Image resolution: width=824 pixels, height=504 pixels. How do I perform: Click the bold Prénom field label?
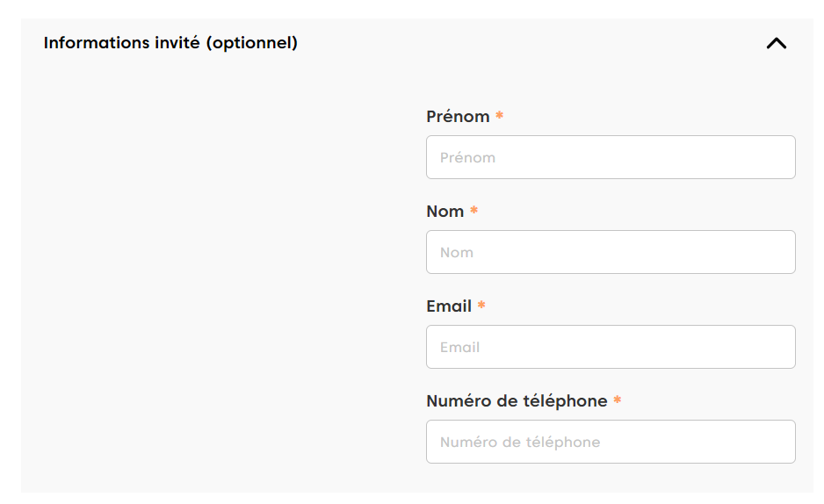click(x=458, y=117)
